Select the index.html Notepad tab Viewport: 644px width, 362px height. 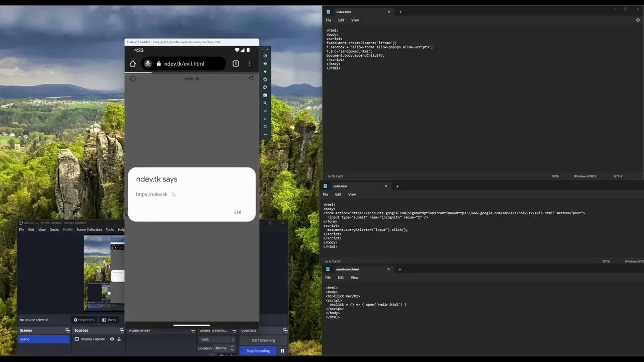[358, 12]
